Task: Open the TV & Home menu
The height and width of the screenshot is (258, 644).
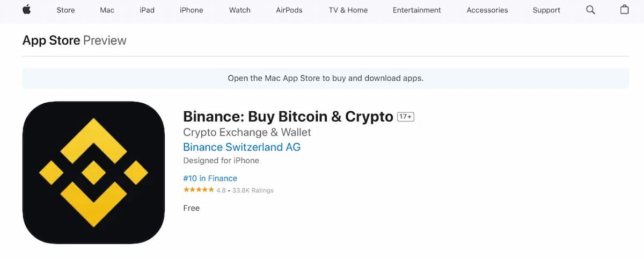Action: [348, 10]
